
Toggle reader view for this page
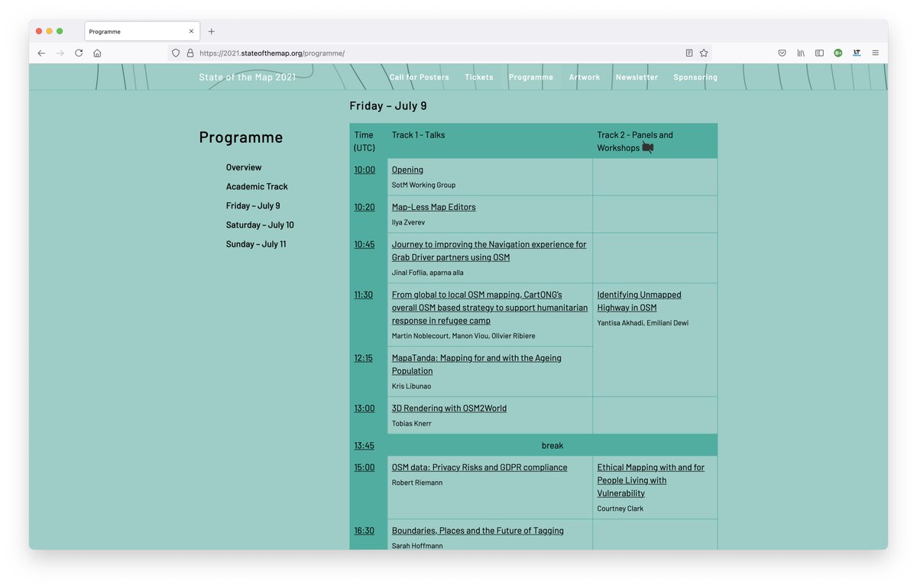click(x=689, y=53)
